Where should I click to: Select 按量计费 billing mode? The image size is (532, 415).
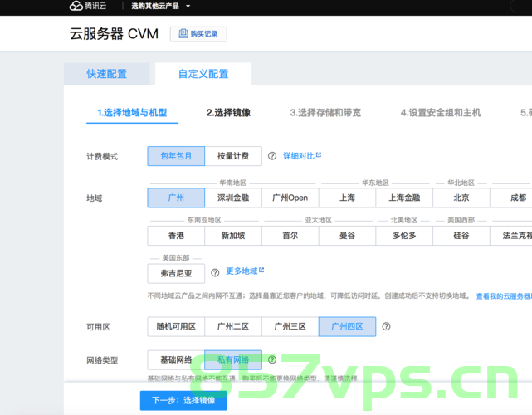pyautogui.click(x=233, y=156)
